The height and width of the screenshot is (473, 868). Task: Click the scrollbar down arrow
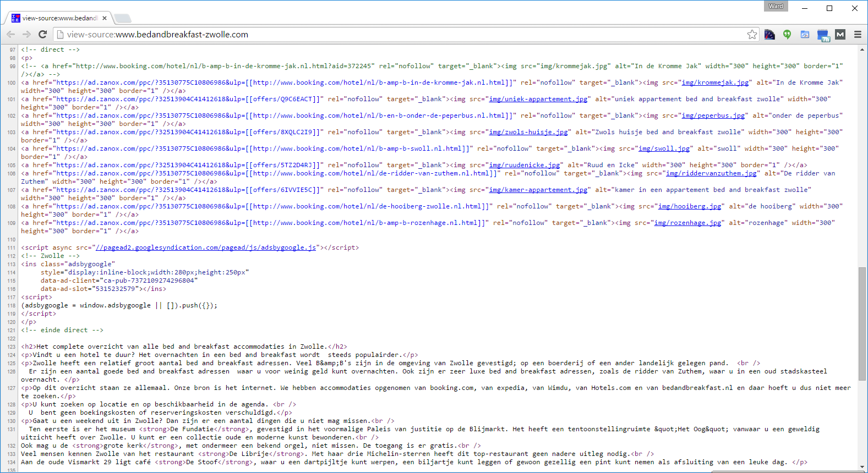tap(862, 466)
